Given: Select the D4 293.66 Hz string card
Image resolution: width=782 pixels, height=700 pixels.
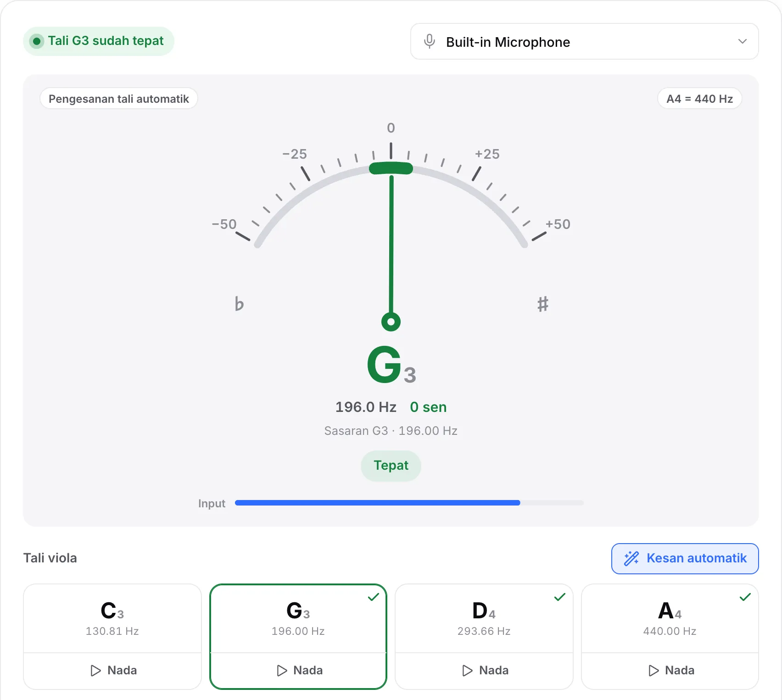Looking at the screenshot, I should tap(484, 618).
